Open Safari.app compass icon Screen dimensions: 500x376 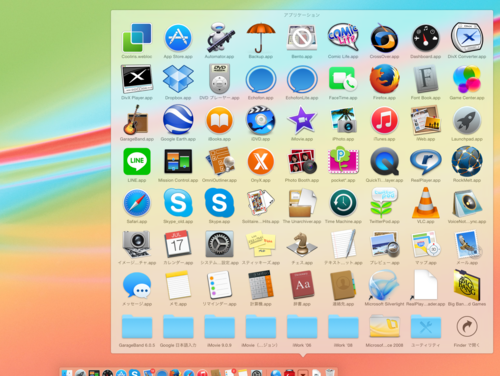[x=137, y=203]
